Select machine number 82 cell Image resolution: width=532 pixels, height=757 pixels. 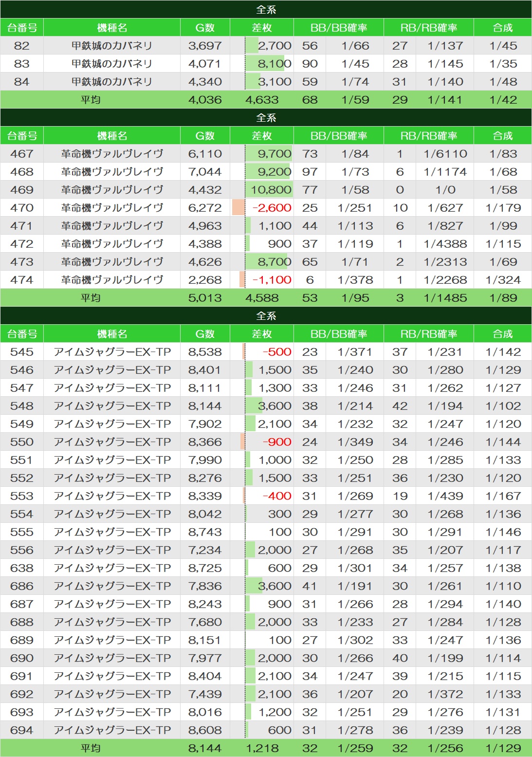coord(22,46)
